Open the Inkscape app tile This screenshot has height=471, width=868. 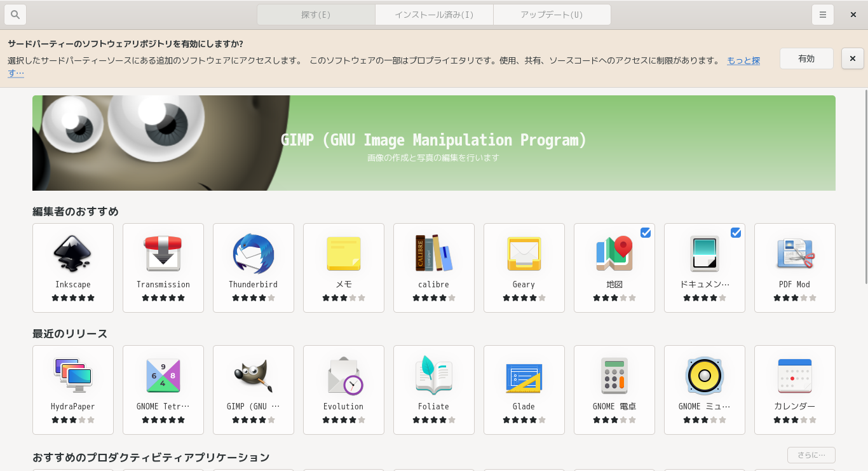click(73, 268)
